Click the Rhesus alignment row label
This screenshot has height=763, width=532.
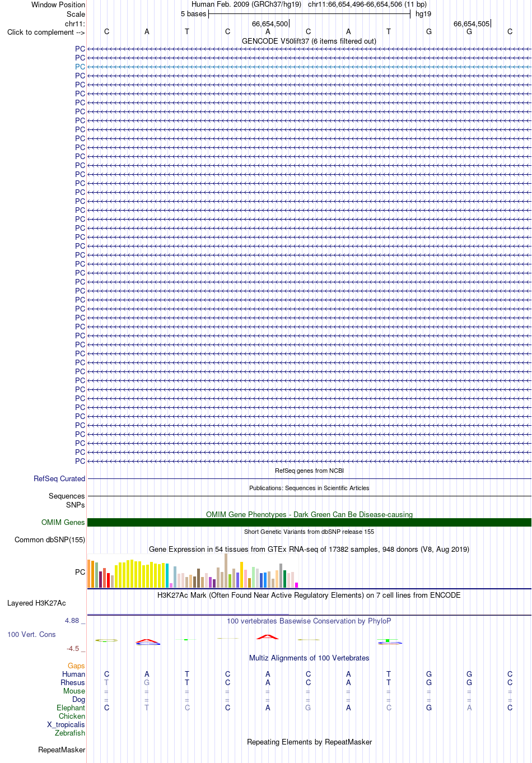pyautogui.click(x=73, y=682)
